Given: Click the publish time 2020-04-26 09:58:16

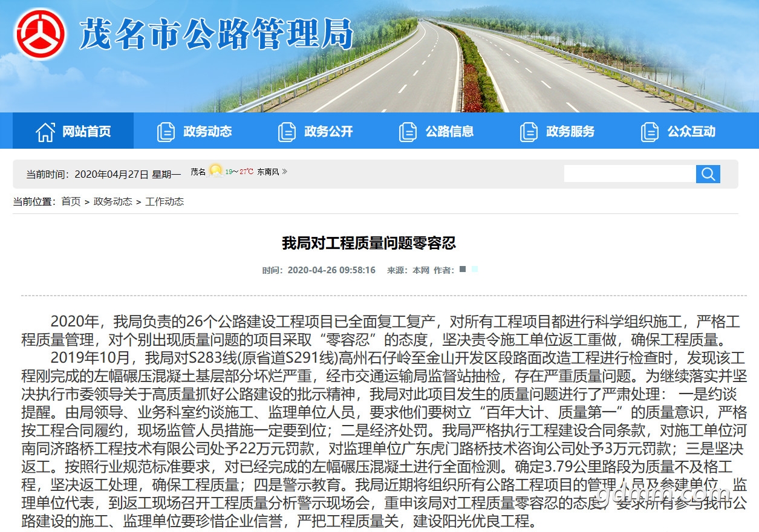Looking at the screenshot, I should pos(331,270).
